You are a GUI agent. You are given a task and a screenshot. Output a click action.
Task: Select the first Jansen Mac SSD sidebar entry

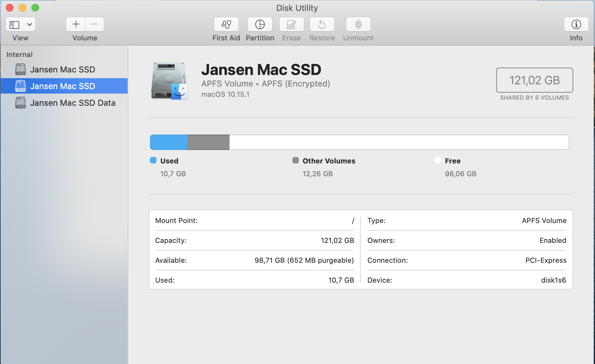pyautogui.click(x=64, y=70)
